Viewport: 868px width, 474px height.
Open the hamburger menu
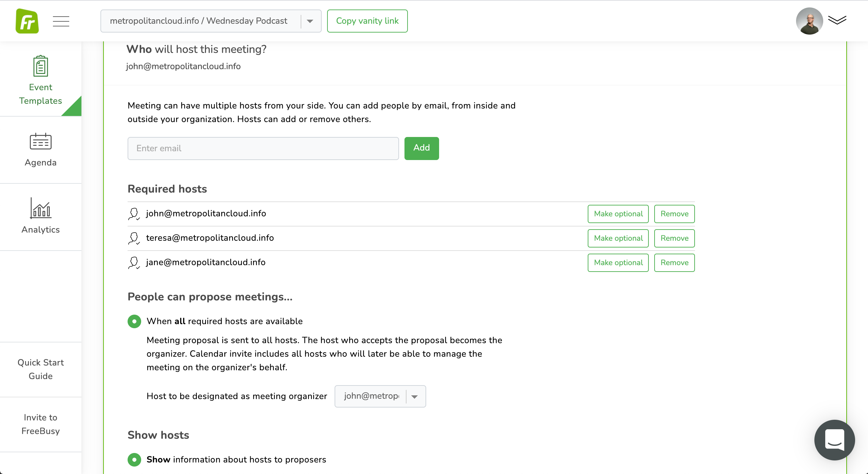pyautogui.click(x=61, y=21)
